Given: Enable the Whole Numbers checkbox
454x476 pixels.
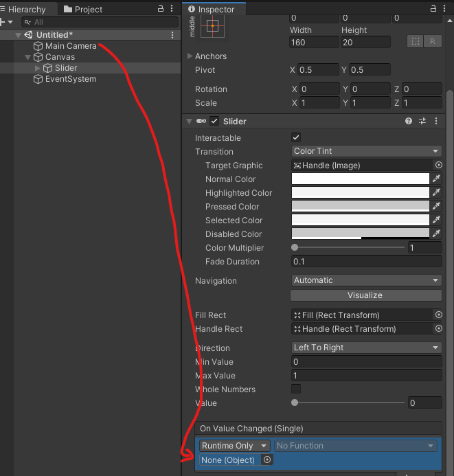Looking at the screenshot, I should tap(296, 389).
